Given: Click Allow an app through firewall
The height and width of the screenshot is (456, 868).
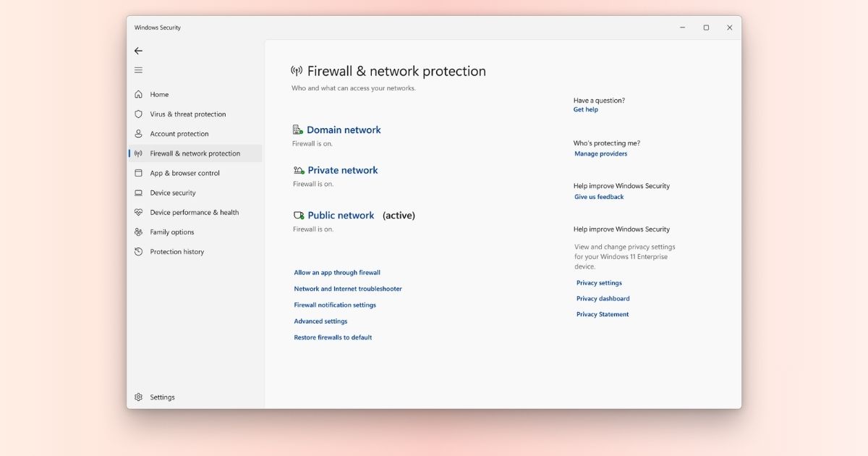Looking at the screenshot, I should tap(337, 272).
